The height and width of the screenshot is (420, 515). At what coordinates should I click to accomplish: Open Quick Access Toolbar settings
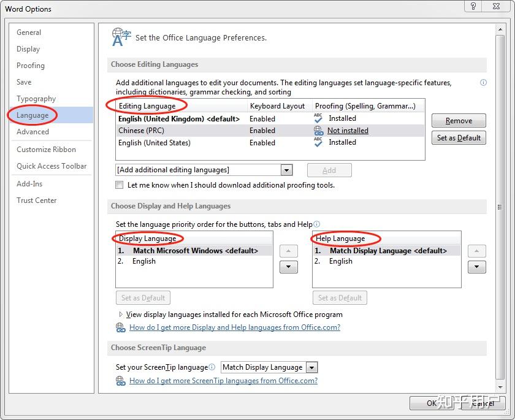coord(51,166)
